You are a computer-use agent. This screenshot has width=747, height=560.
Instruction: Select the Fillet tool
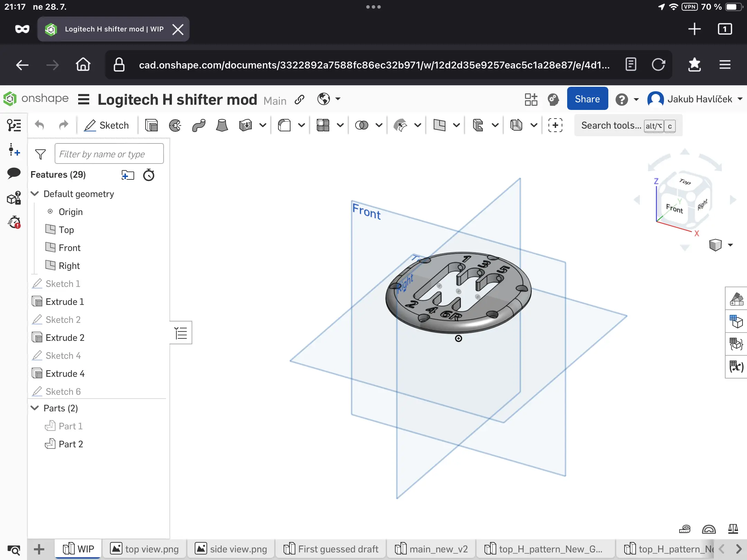click(x=284, y=125)
